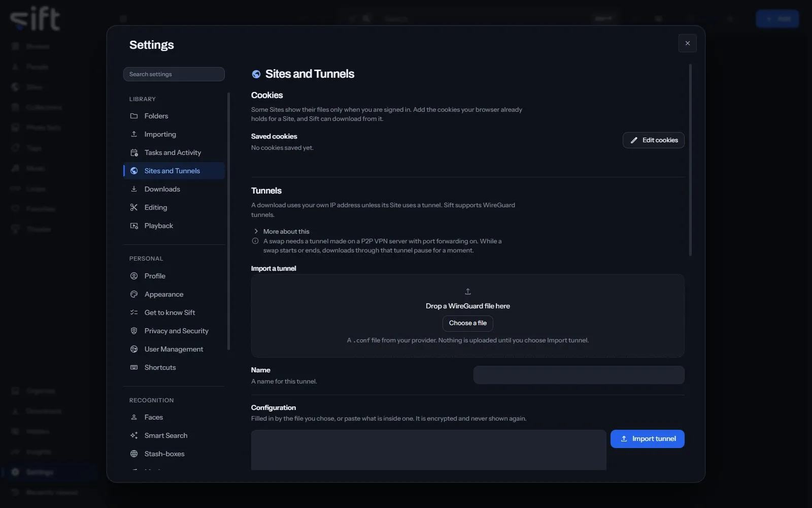Click the Shortcuts keyboard icon

point(134,367)
